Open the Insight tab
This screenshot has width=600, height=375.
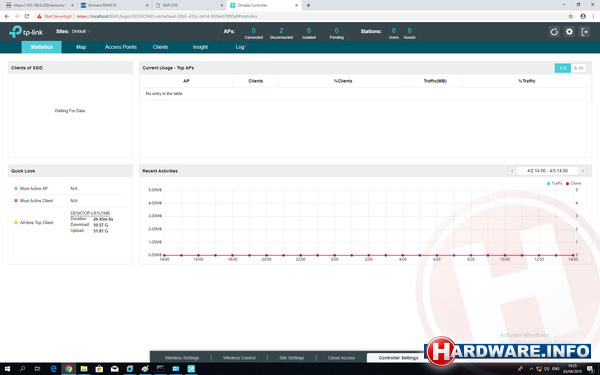[200, 47]
